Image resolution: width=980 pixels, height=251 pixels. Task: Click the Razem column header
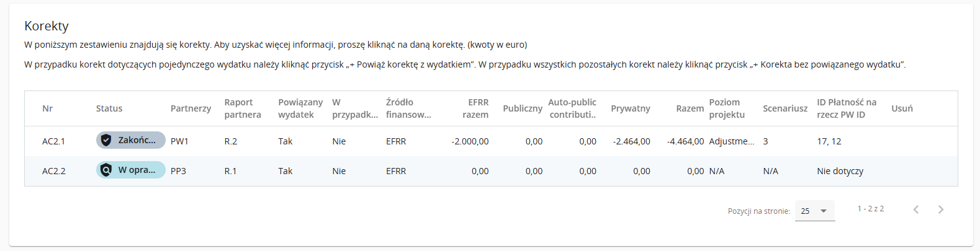coord(690,108)
